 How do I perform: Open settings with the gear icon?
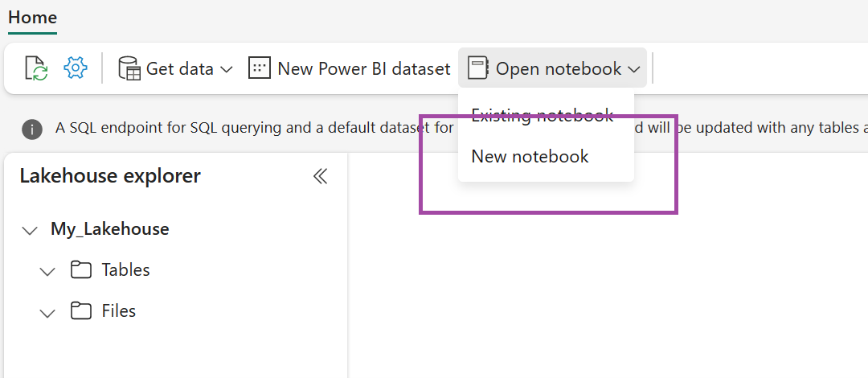tap(75, 68)
